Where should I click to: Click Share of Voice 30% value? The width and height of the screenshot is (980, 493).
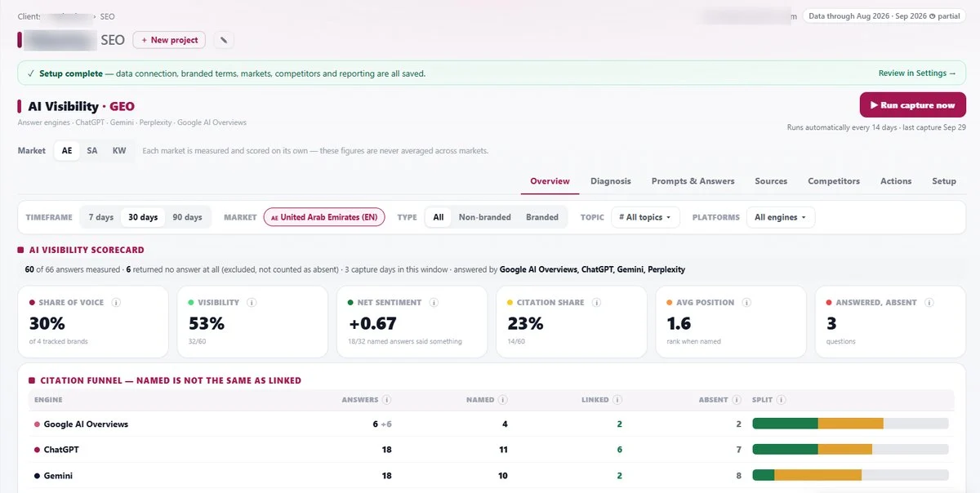(x=47, y=323)
